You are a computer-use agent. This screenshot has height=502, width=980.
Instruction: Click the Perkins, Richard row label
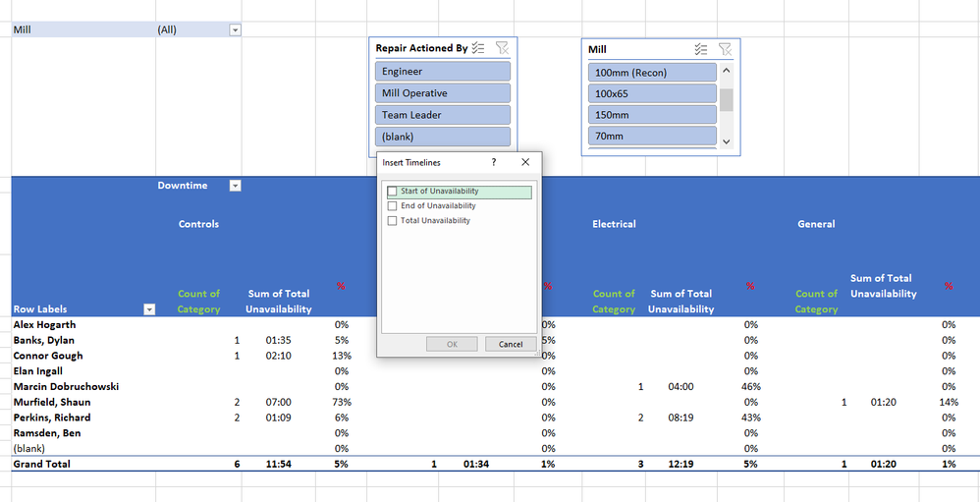pos(52,418)
